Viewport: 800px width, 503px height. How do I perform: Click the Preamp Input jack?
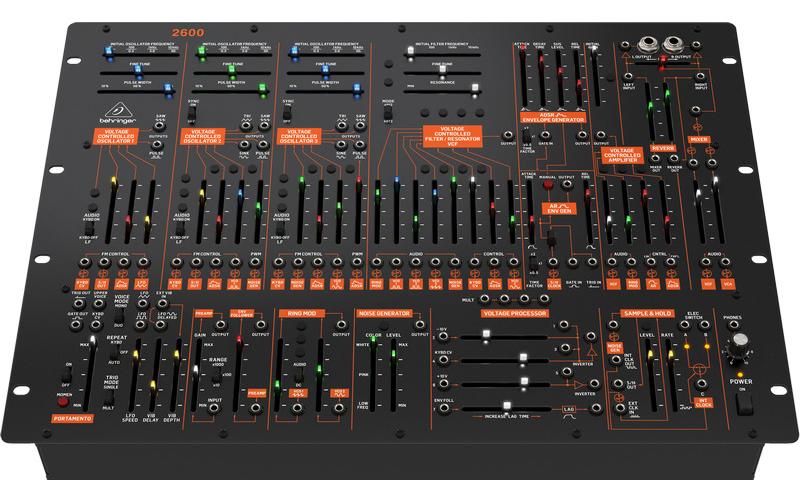215,408
